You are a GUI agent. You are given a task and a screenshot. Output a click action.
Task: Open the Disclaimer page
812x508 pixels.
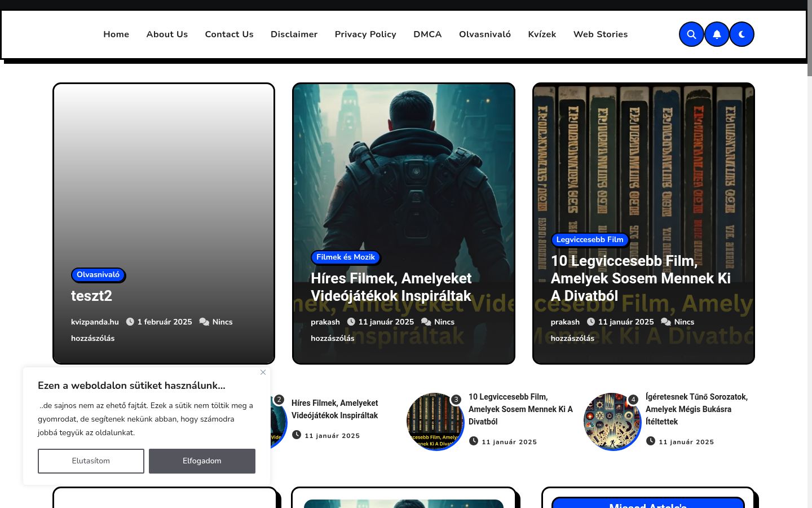point(294,34)
